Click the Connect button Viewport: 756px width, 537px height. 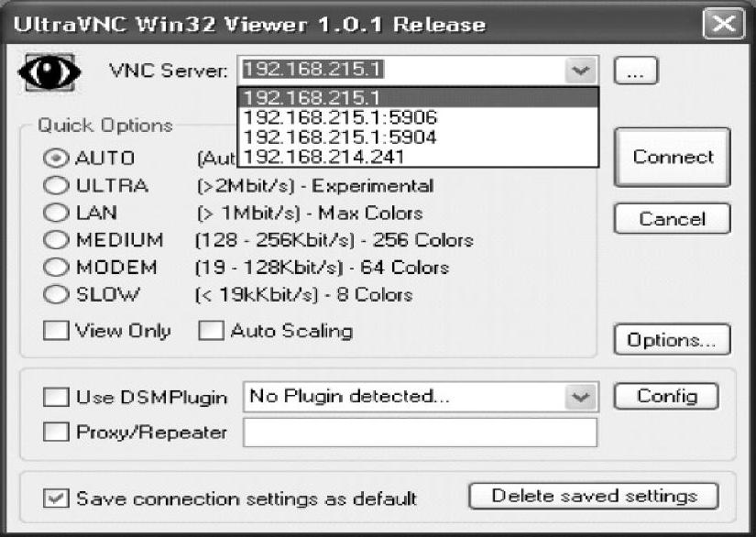672,157
